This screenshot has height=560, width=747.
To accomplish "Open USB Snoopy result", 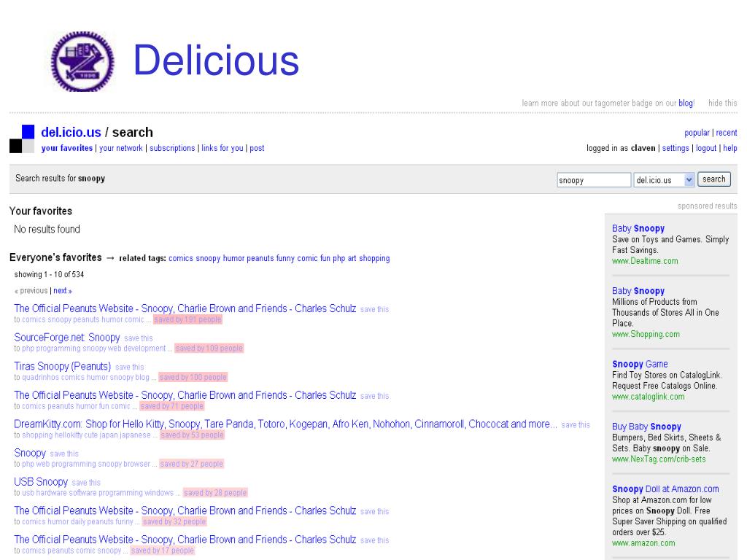I will (41, 482).
